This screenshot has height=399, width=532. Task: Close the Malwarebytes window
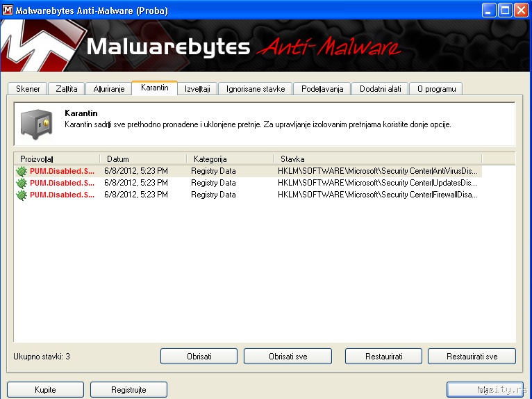pos(521,10)
